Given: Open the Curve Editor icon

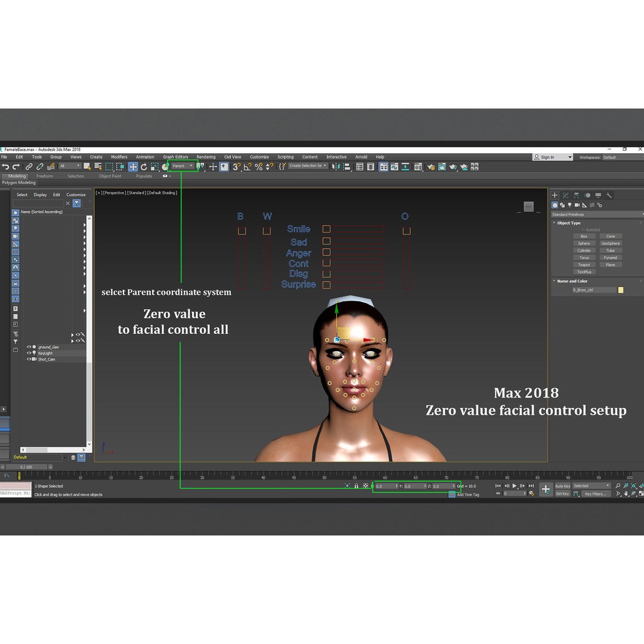Looking at the screenshot, I should pos(394,167).
